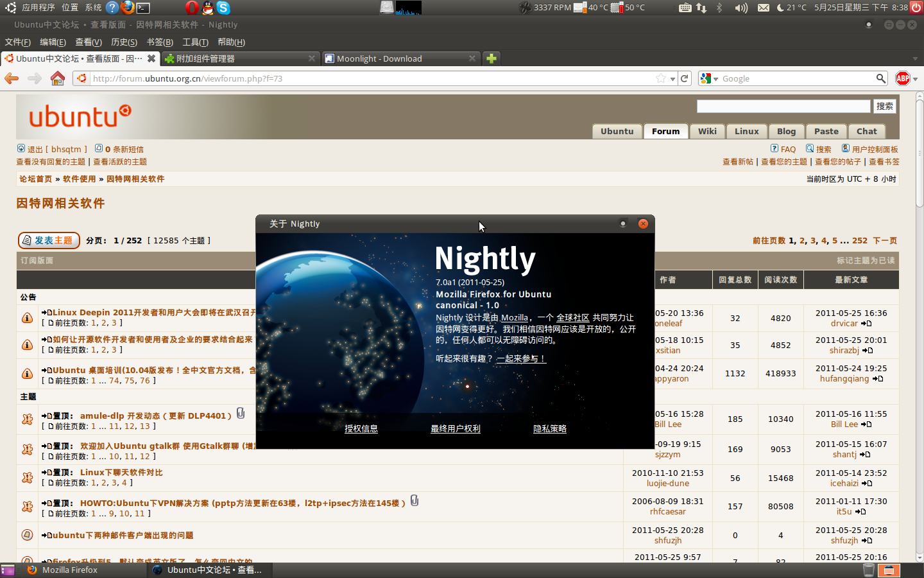The height and width of the screenshot is (578, 924).
Task: Open the keyboard indicator icon
Action: pos(685,8)
